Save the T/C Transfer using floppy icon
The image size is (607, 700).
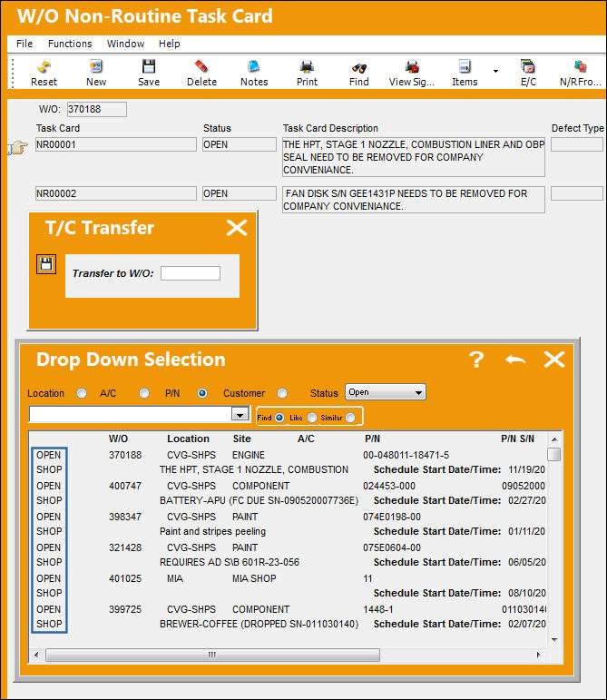(46, 264)
